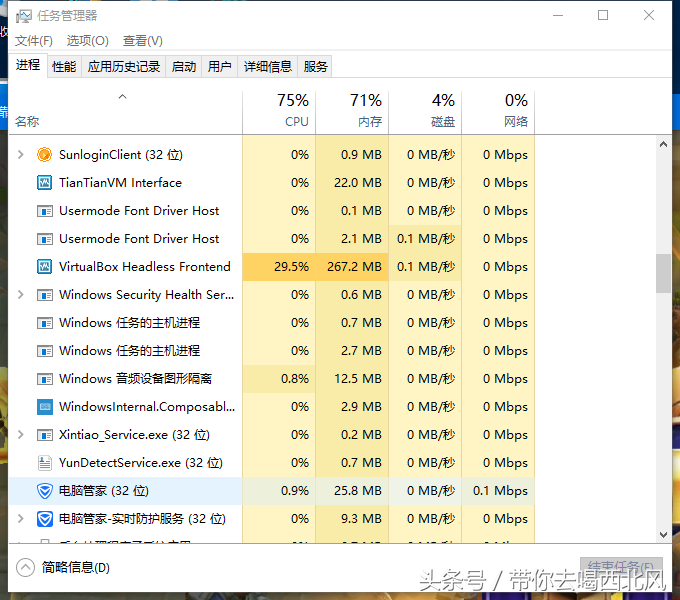Screen dimensions: 680x600
Task: Select the Windows 音频设备图形隔离 process name
Action: point(135,379)
